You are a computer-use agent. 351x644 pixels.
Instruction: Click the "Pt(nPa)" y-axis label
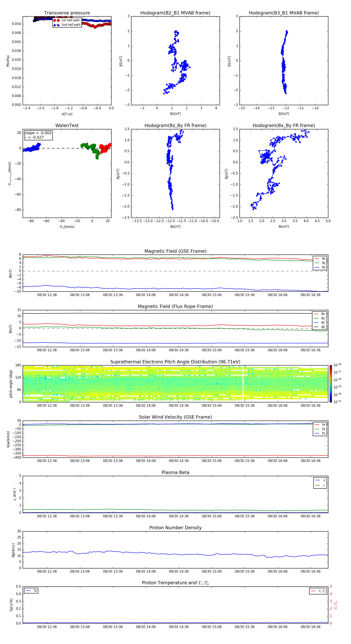click(x=8, y=61)
